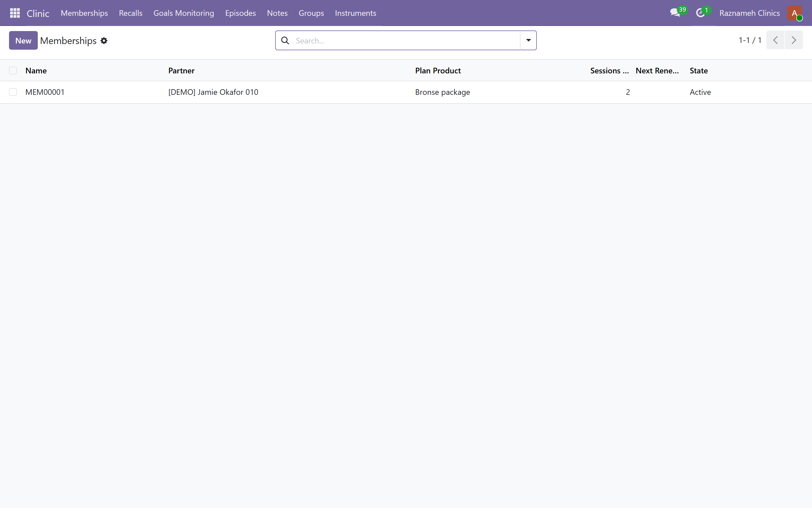This screenshot has height=508, width=812.
Task: Open the Recalls menu
Action: point(131,13)
